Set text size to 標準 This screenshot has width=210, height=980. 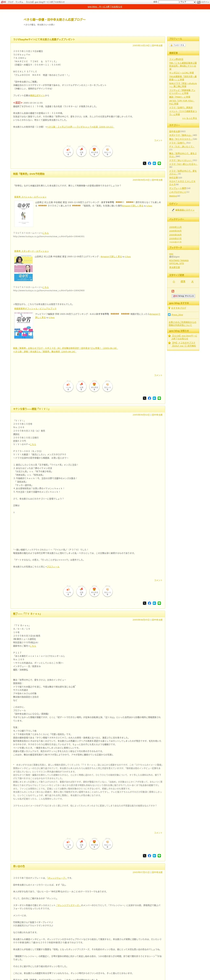[183, 282]
